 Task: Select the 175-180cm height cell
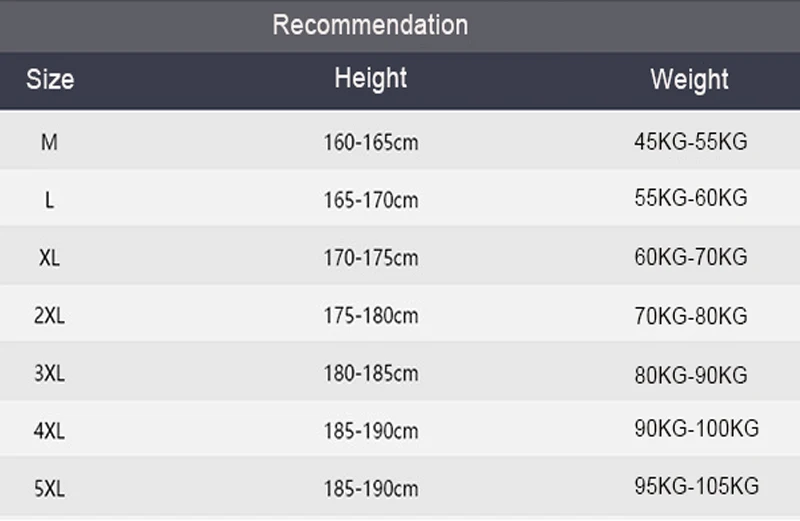pos(370,316)
